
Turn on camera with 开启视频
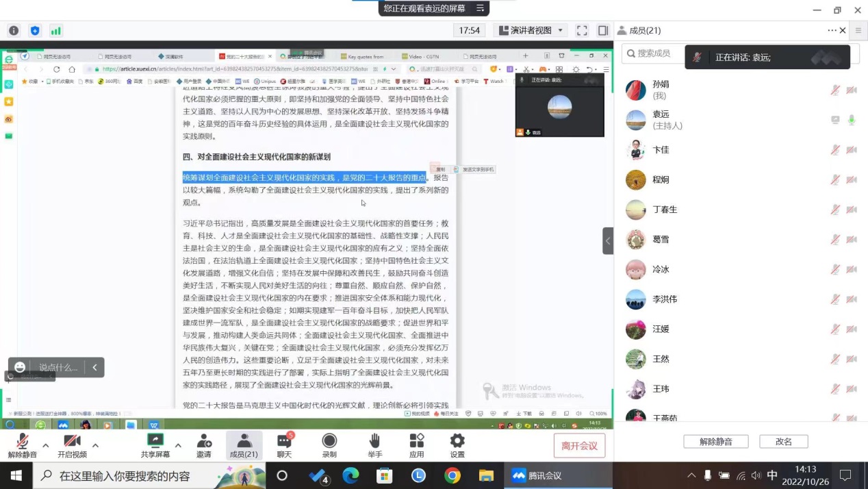pyautogui.click(x=72, y=445)
